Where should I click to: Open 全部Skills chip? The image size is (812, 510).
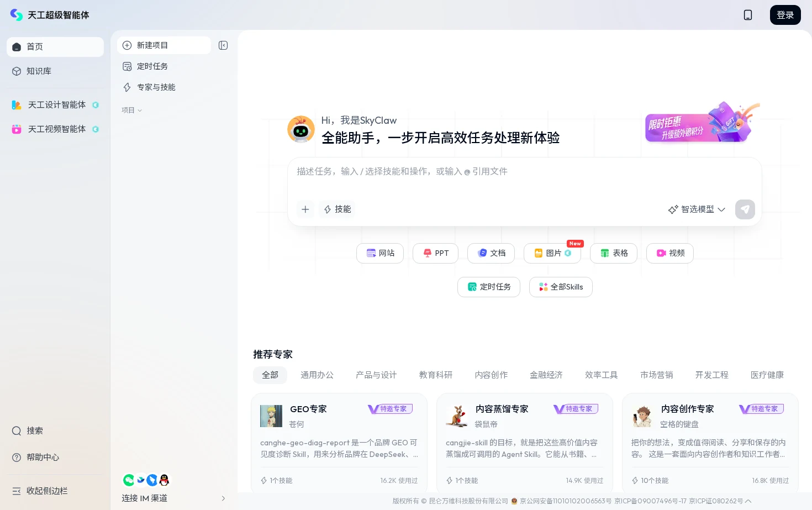(561, 287)
